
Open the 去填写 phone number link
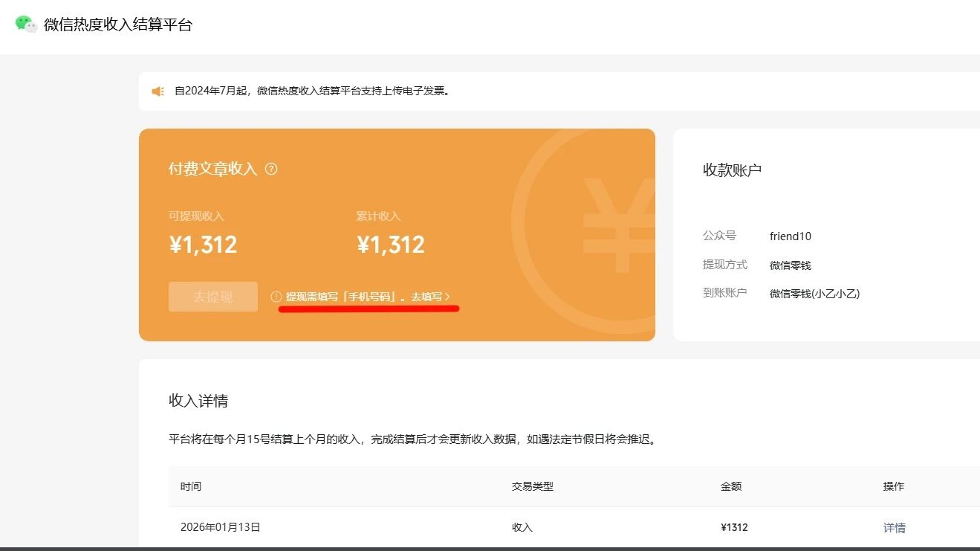pos(430,297)
